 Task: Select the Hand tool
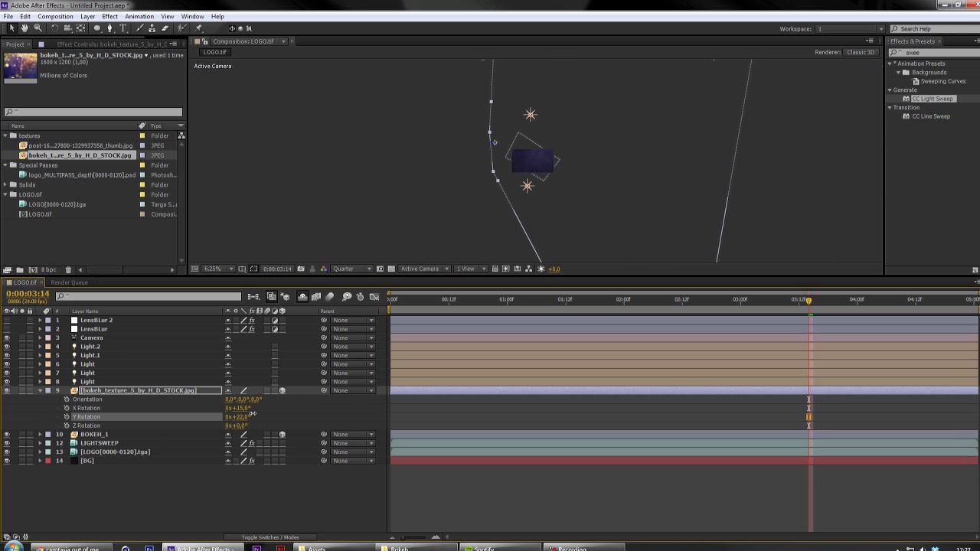(x=24, y=28)
